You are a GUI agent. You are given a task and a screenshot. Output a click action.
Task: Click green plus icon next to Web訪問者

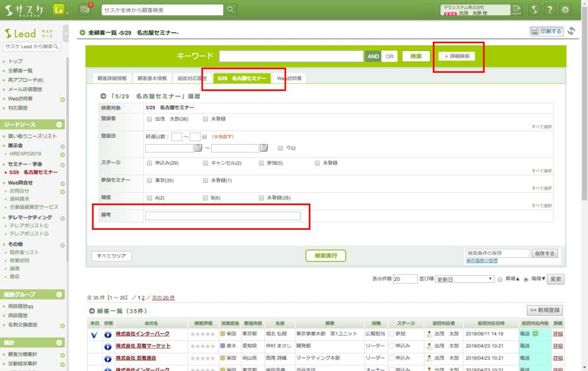62,99
